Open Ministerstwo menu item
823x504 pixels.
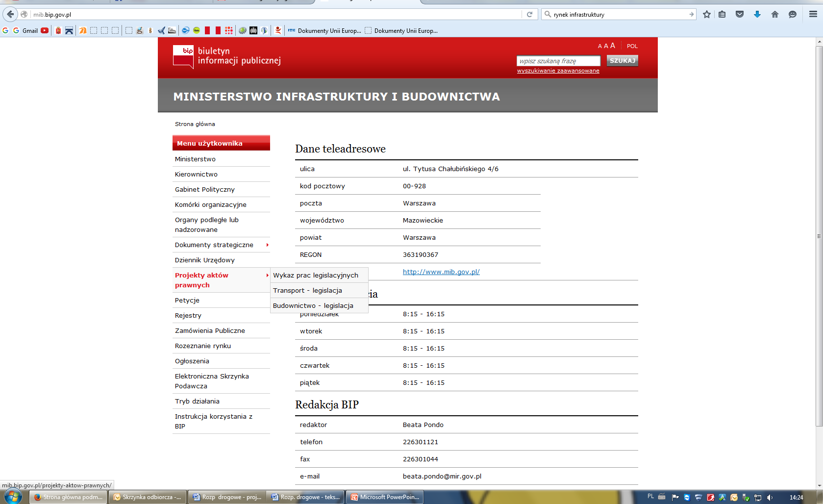pyautogui.click(x=221, y=159)
